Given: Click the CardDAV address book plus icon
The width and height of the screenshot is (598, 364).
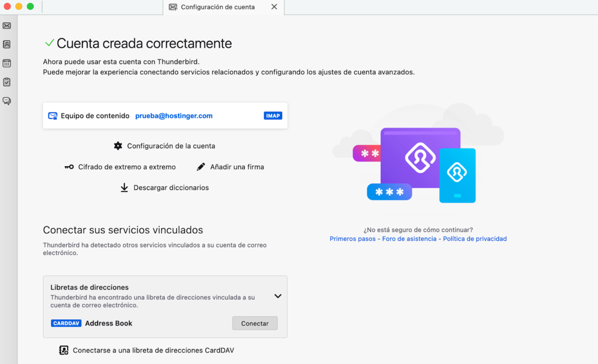Looking at the screenshot, I should (64, 351).
